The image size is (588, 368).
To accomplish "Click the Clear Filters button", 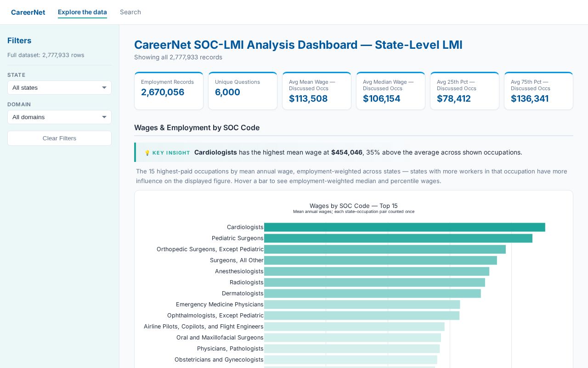I will [59, 138].
